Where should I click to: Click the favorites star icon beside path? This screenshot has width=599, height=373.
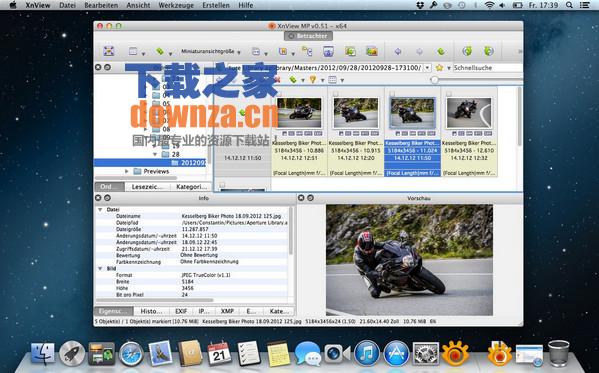[x=439, y=68]
